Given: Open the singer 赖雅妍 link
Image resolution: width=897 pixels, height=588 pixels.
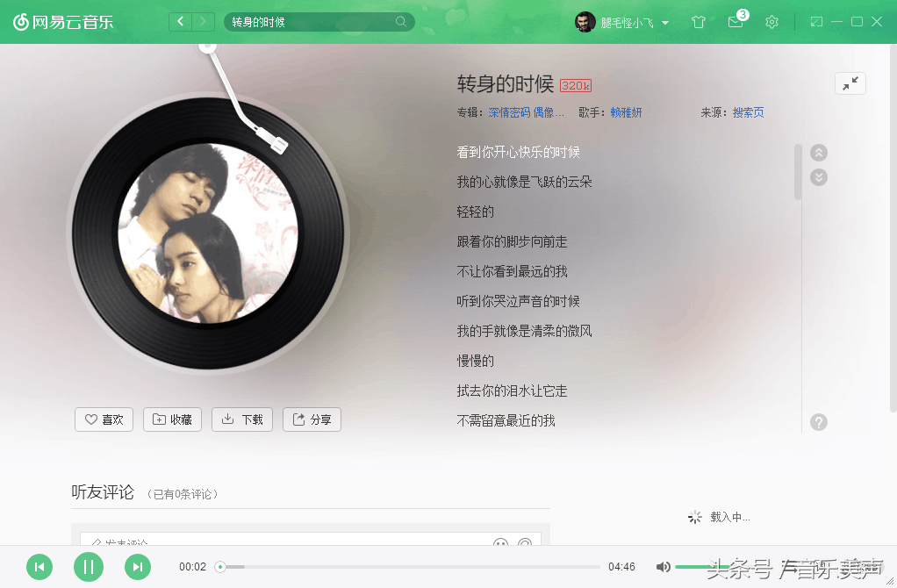Looking at the screenshot, I should [x=626, y=112].
